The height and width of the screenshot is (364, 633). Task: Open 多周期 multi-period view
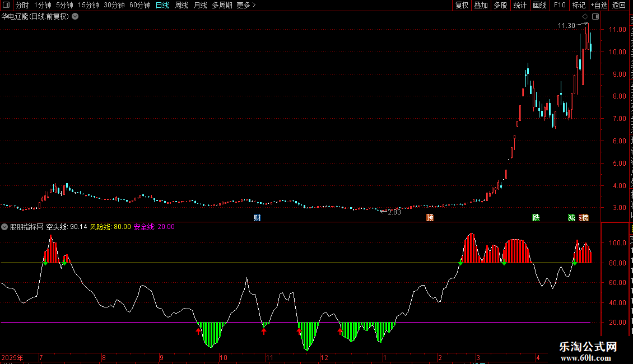(222, 5)
